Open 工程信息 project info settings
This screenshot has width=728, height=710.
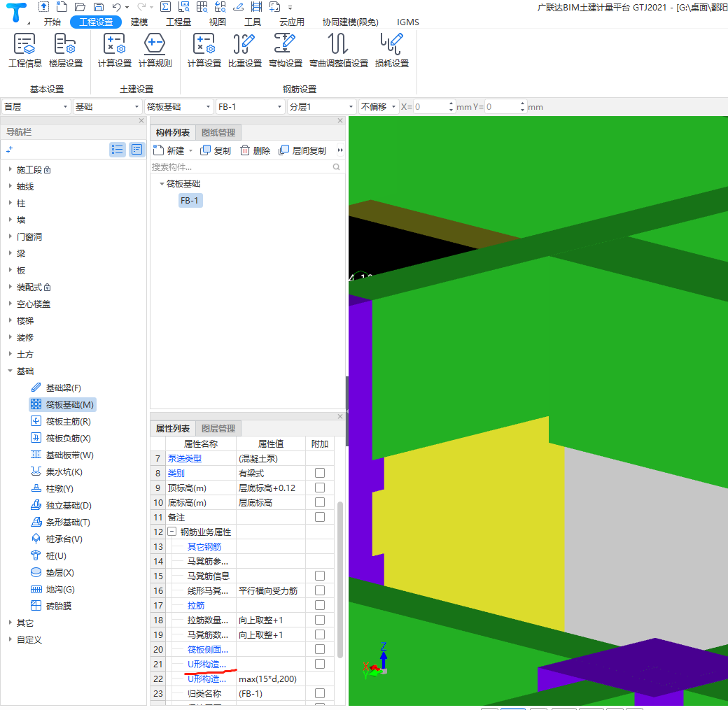point(24,50)
